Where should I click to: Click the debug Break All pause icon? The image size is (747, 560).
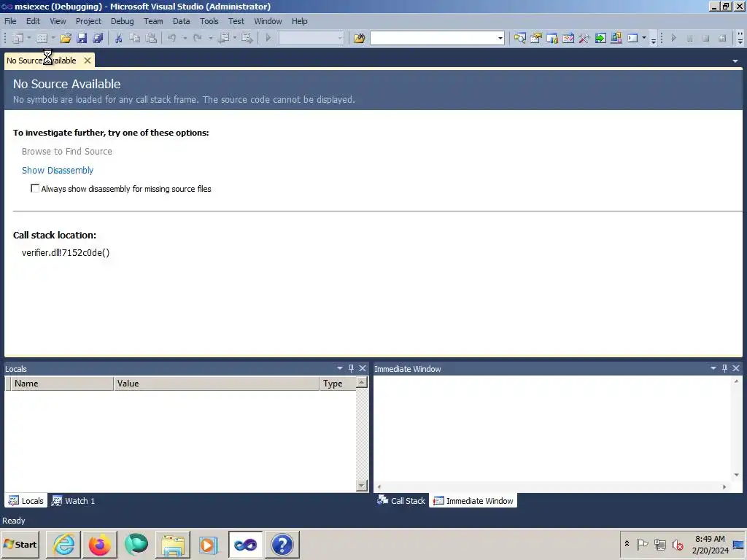coord(690,38)
